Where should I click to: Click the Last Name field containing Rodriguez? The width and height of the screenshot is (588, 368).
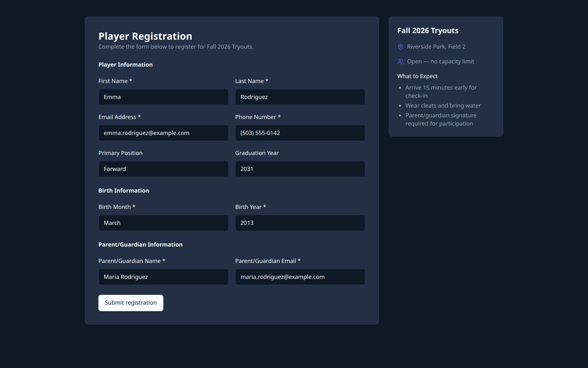click(300, 97)
